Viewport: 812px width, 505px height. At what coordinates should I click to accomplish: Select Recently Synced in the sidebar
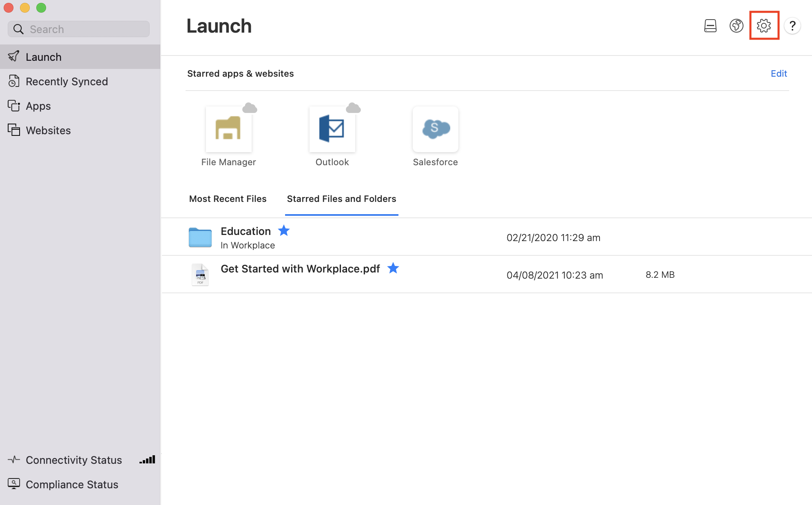[x=67, y=81]
